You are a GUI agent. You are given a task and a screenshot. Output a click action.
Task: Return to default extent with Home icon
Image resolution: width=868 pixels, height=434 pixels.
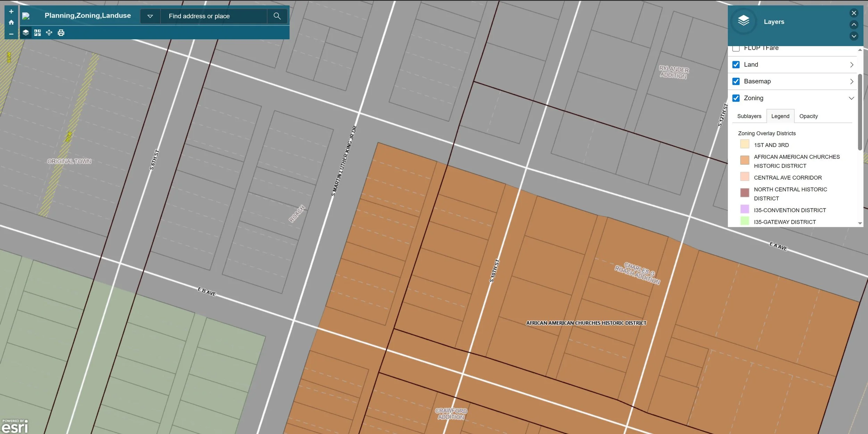click(11, 22)
